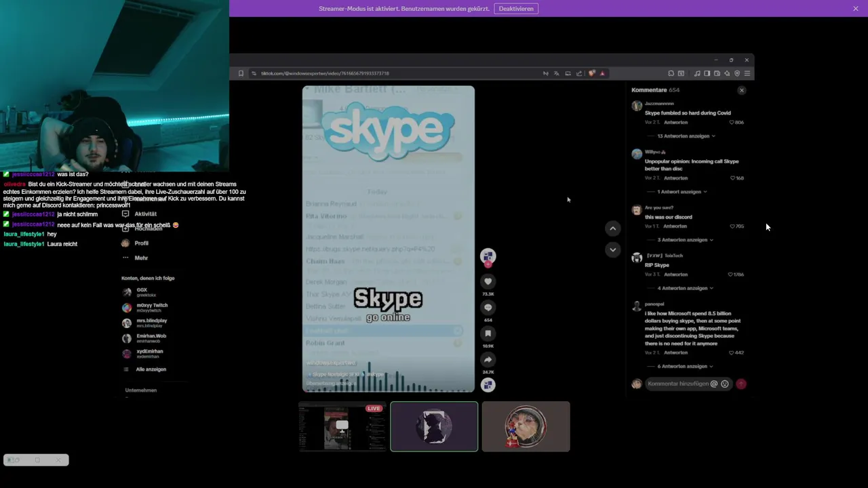Select the middle highlighted participant thumbnail
868x488 pixels.
[x=434, y=426]
